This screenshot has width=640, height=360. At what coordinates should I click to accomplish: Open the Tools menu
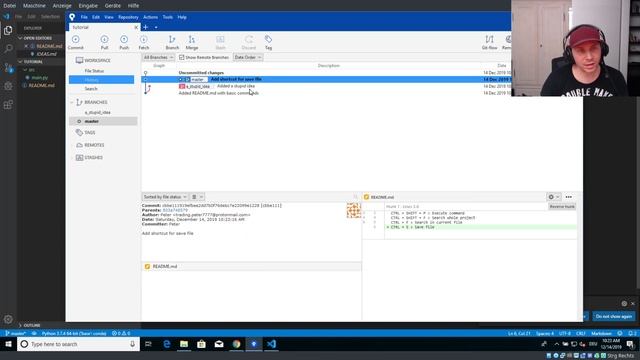(167, 17)
